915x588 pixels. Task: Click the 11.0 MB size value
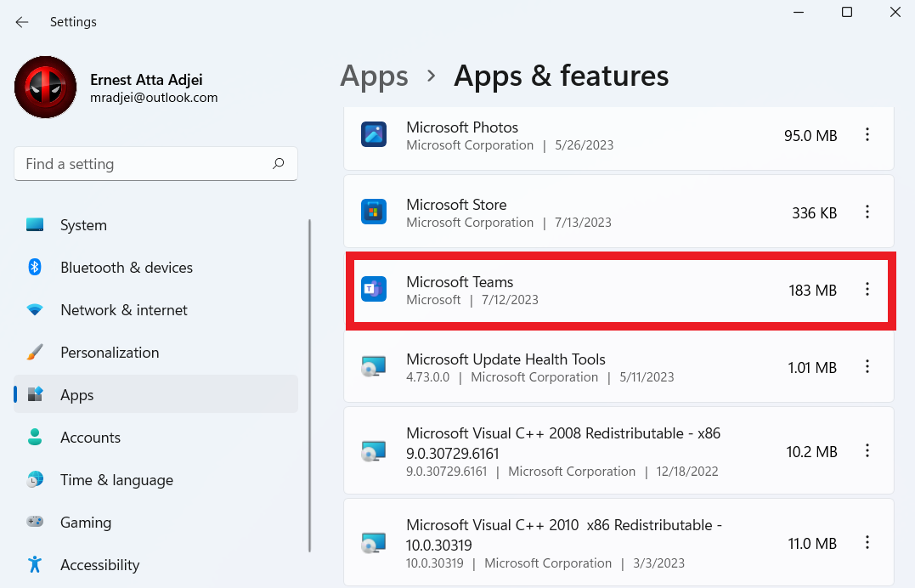pyautogui.click(x=812, y=544)
